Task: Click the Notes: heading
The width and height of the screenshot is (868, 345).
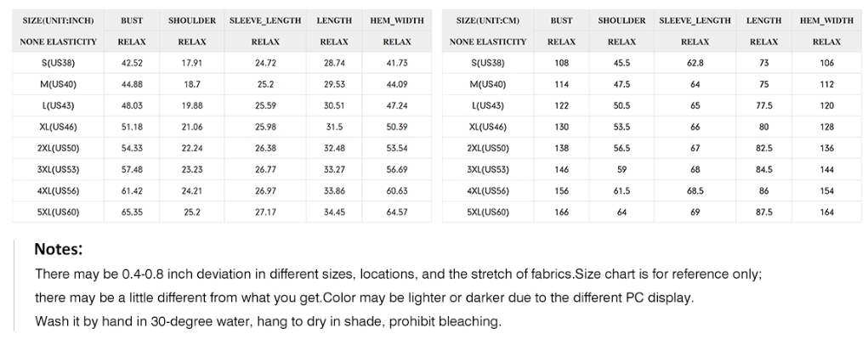Action: (x=58, y=249)
